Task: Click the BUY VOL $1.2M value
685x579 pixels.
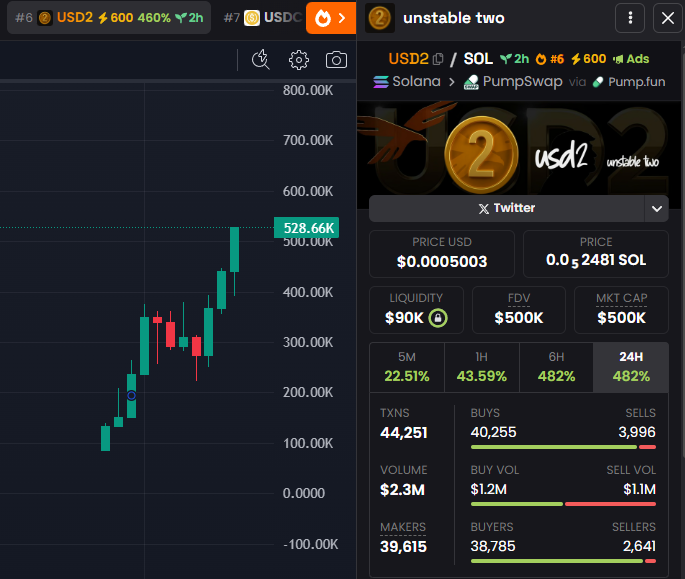Action: (488, 489)
